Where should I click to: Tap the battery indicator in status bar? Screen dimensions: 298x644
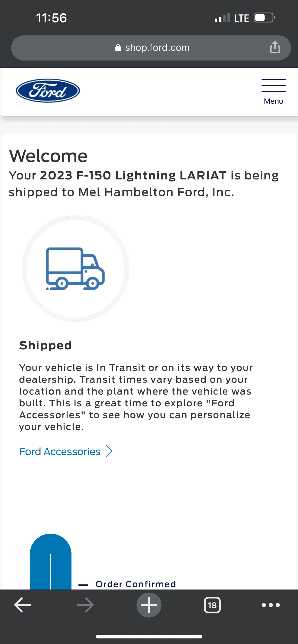tap(264, 18)
